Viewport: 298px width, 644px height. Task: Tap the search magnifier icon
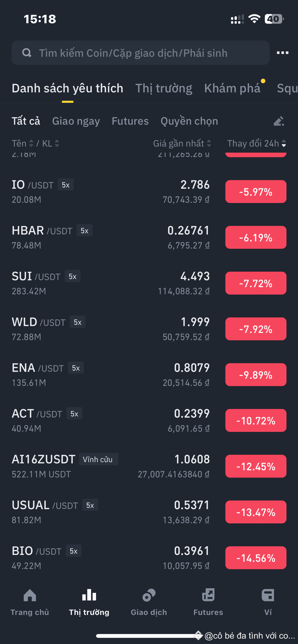(x=27, y=53)
